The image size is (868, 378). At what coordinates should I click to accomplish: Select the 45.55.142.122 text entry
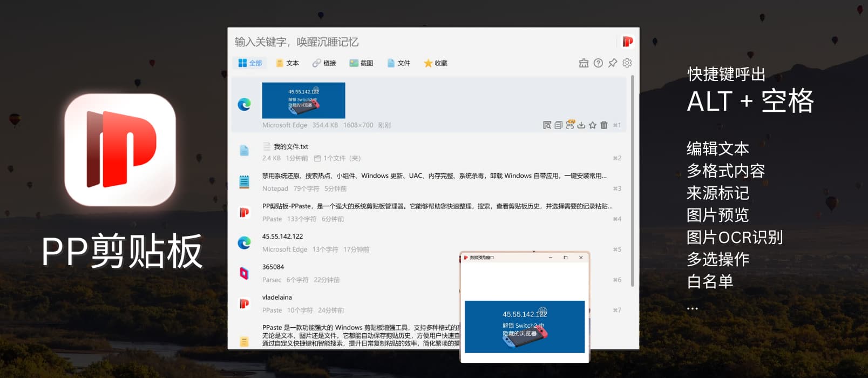pos(429,243)
